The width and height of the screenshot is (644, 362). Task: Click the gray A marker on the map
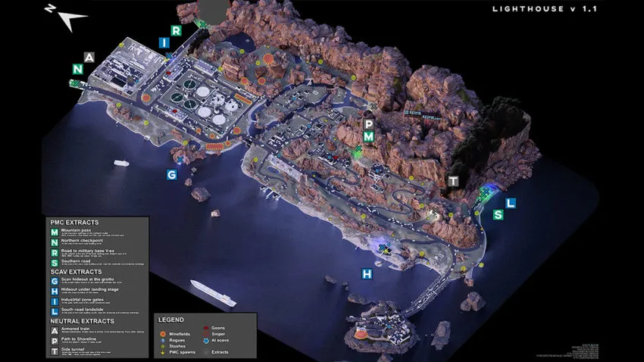click(x=89, y=58)
